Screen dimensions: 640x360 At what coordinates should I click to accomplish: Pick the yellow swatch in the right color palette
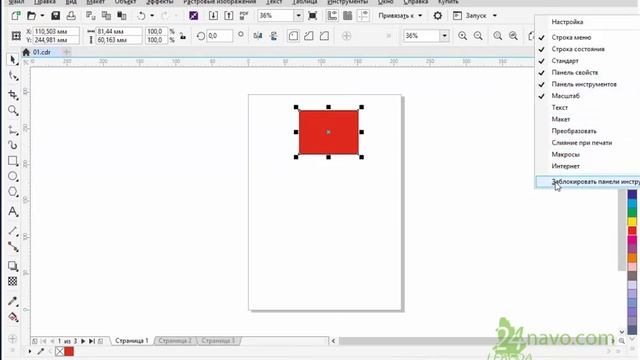pos(632,222)
